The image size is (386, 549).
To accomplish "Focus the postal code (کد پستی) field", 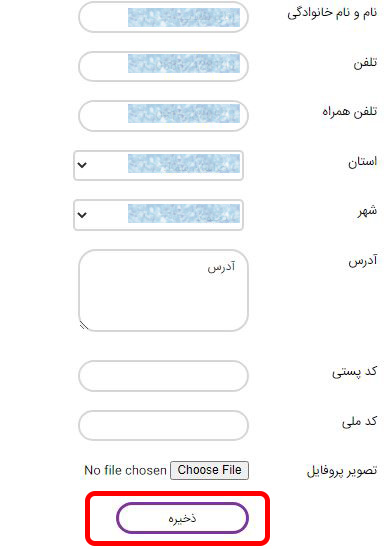I will 163,376.
